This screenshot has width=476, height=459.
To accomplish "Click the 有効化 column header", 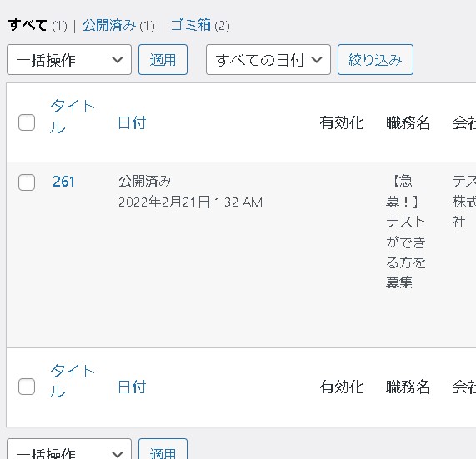I will tap(342, 122).
